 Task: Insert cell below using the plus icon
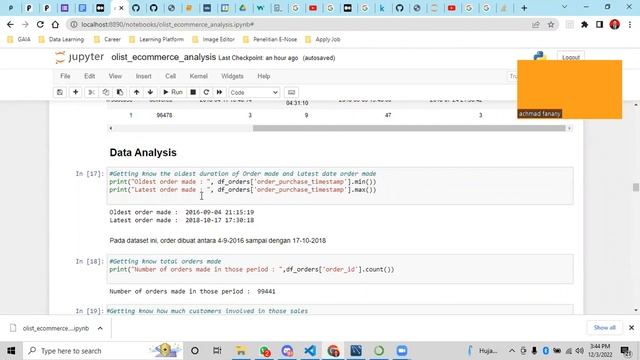point(76,92)
